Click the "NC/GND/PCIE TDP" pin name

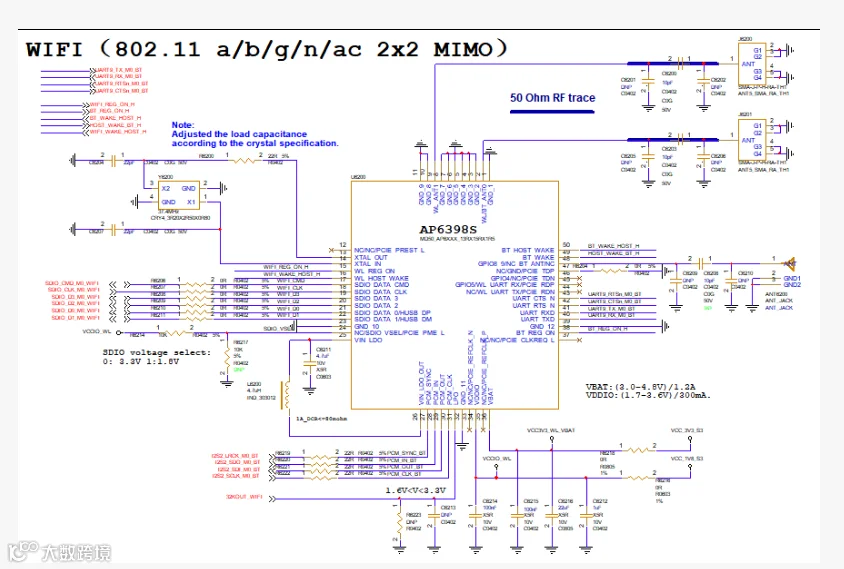(x=525, y=271)
